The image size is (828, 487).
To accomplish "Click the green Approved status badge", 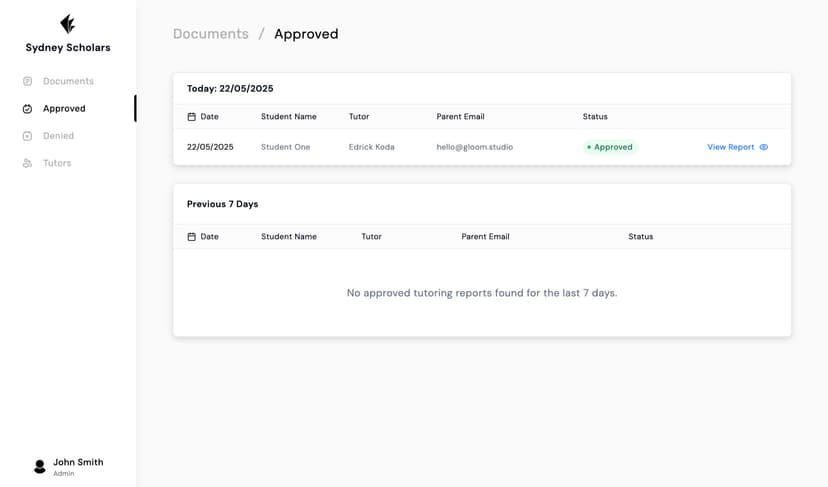I will tap(610, 147).
